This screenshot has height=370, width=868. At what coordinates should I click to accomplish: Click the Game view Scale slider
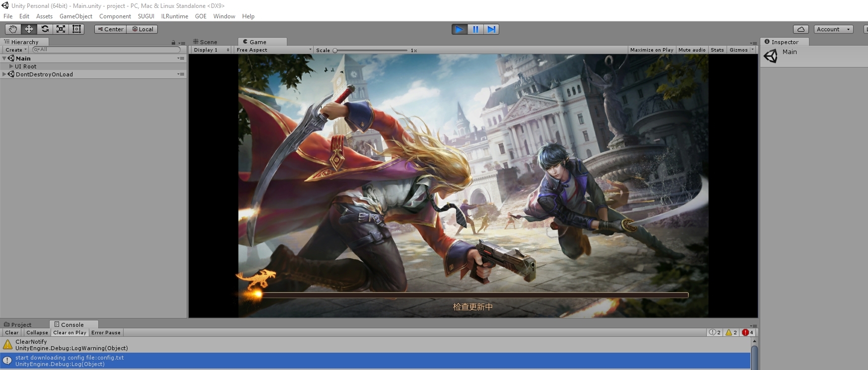371,50
